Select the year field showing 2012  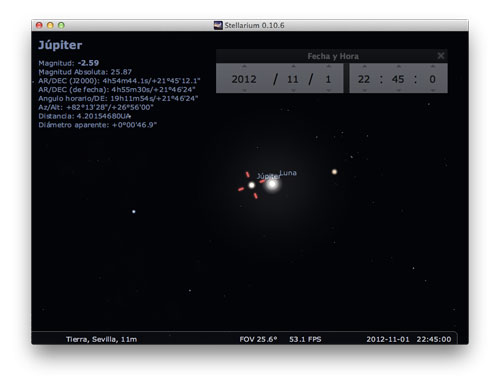click(x=244, y=79)
